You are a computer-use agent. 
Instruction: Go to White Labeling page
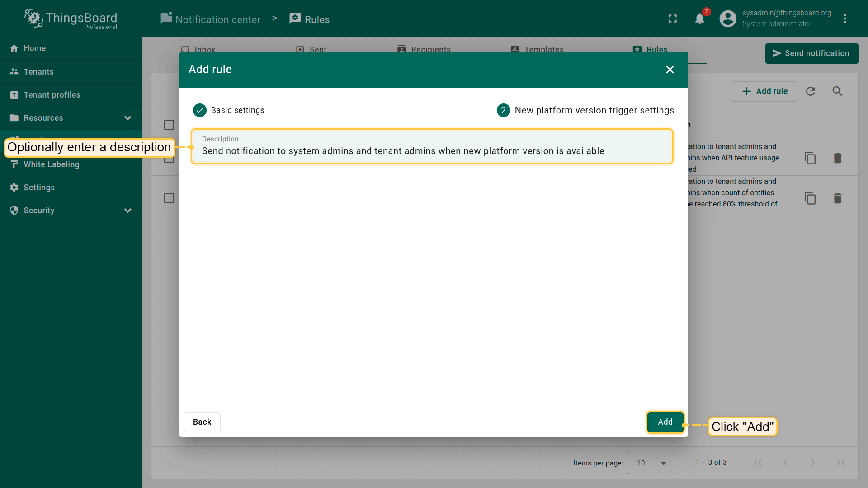coord(52,164)
